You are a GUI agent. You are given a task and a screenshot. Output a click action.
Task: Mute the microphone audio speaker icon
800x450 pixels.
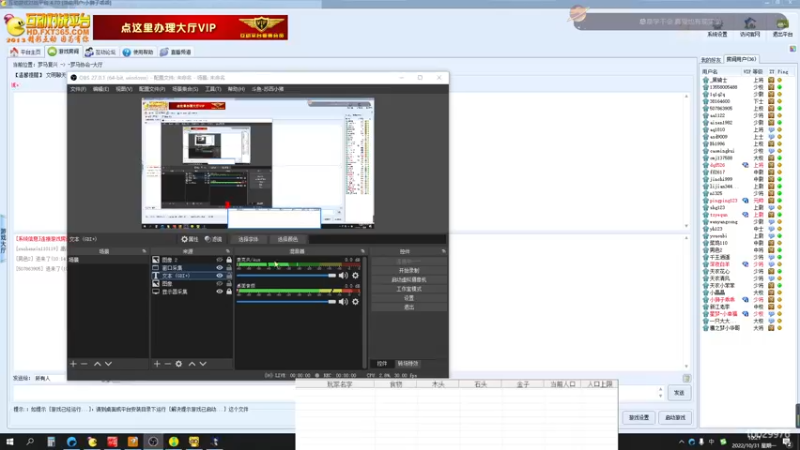[343, 276]
